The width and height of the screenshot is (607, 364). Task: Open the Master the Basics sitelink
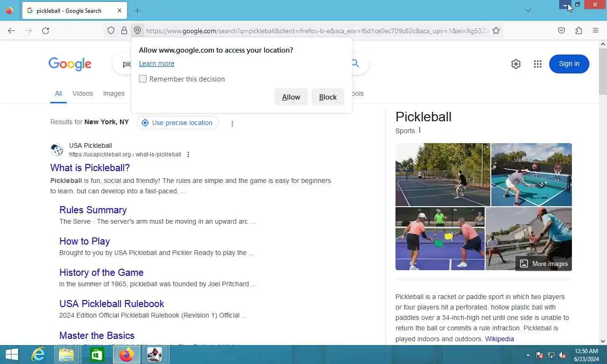pyautogui.click(x=97, y=336)
